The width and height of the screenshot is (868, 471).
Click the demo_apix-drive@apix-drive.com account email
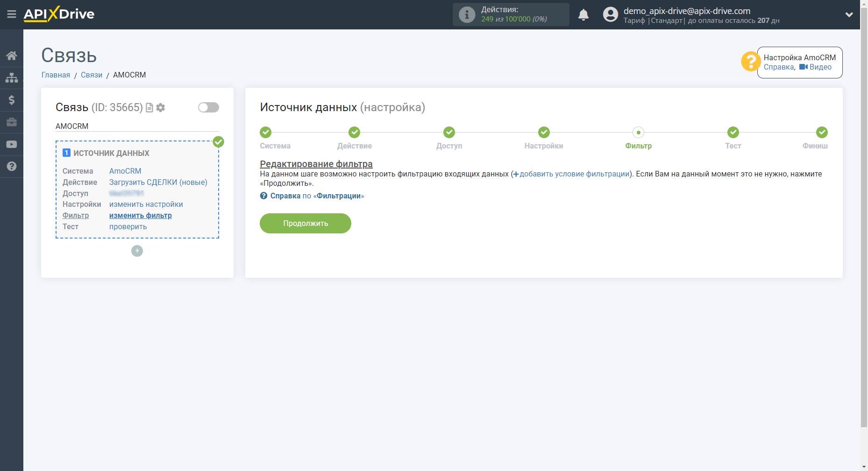coord(687,11)
